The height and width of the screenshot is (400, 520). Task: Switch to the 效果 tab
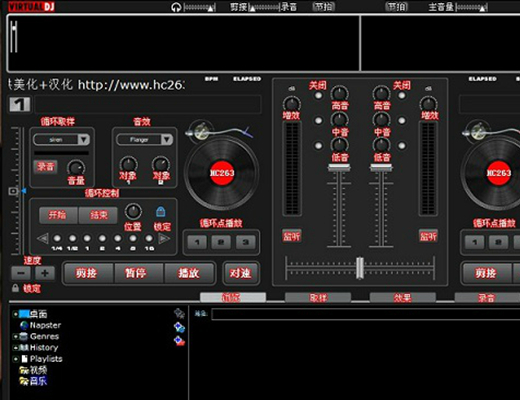(x=403, y=297)
